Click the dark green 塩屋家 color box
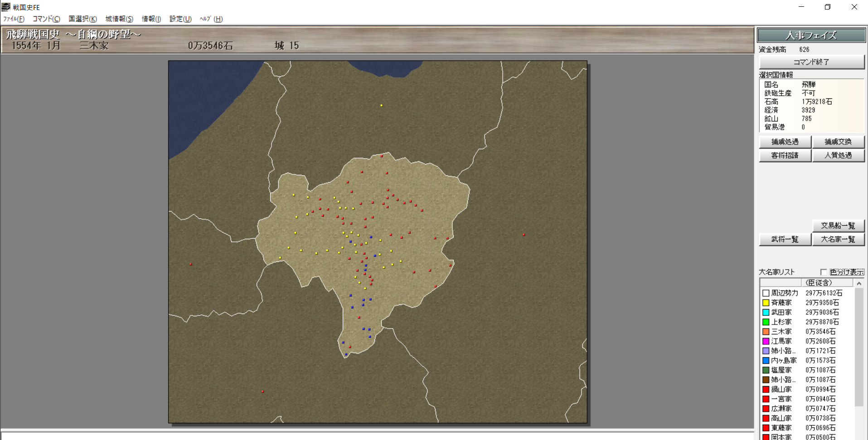This screenshot has width=868, height=440. [x=766, y=370]
